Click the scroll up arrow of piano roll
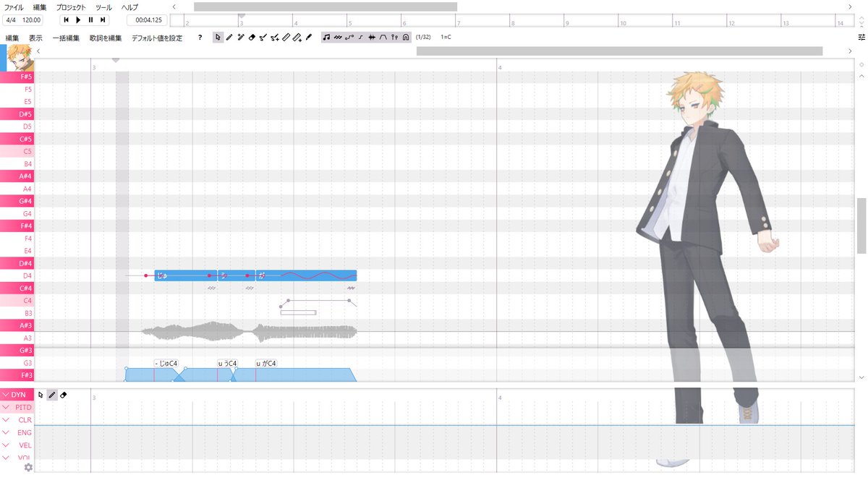The height and width of the screenshot is (488, 868). [x=861, y=75]
